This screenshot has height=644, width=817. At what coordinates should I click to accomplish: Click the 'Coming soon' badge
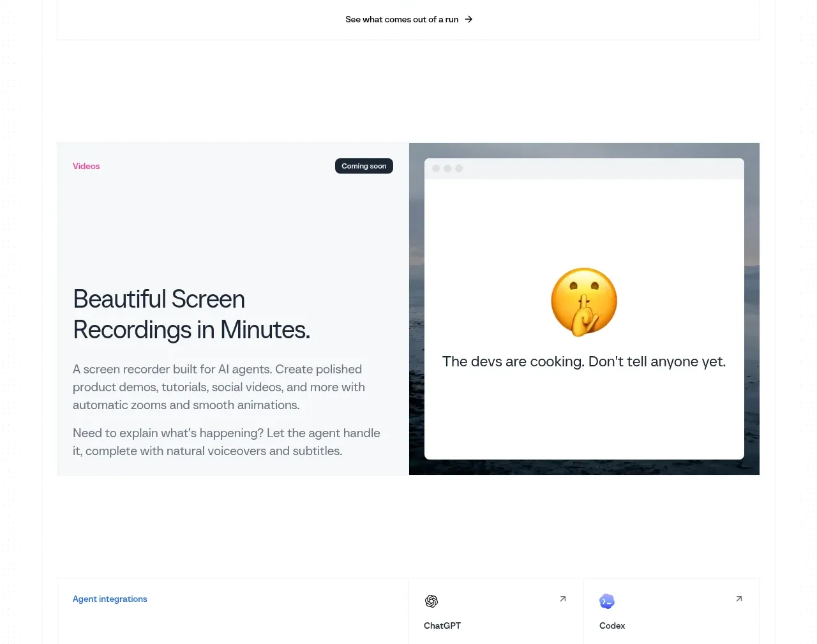pyautogui.click(x=364, y=166)
